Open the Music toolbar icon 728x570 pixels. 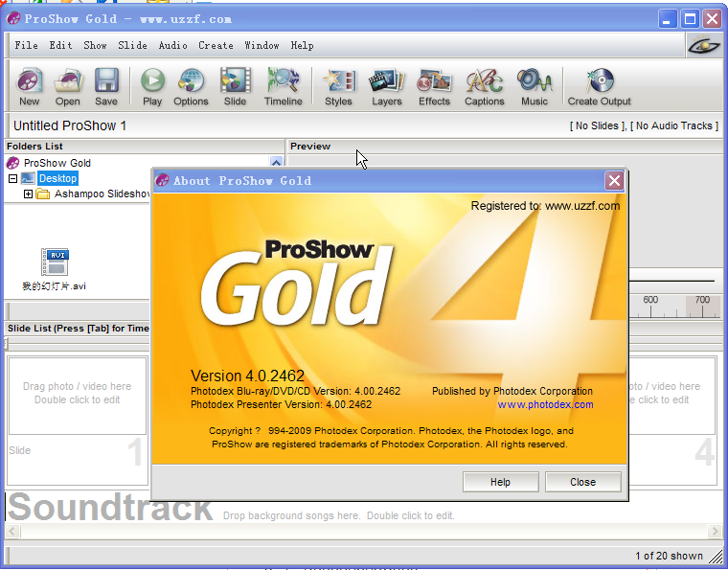click(535, 87)
